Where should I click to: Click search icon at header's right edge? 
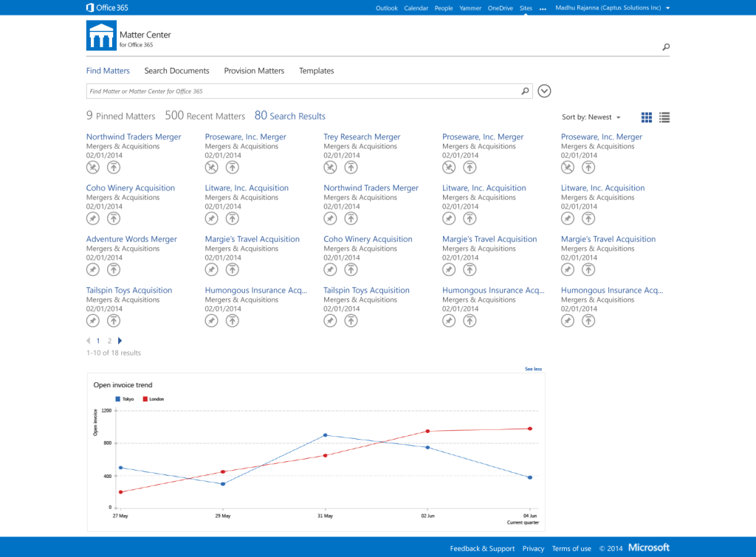[666, 48]
